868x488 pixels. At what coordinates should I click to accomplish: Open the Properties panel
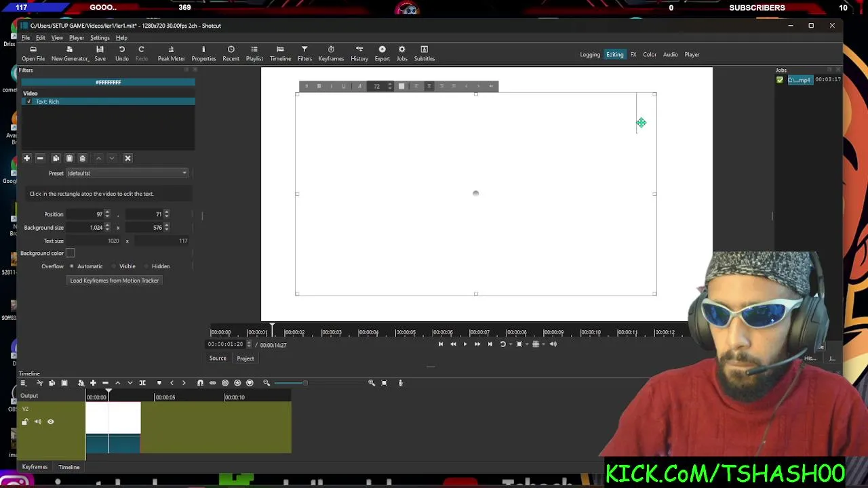coord(203,54)
